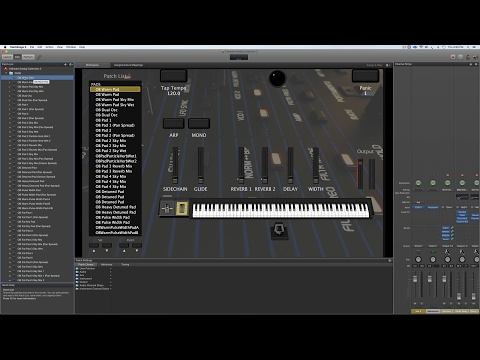Viewport: 480px width, 360px height.
Task: Switch to Perform mode
Action: (x=28, y=57)
